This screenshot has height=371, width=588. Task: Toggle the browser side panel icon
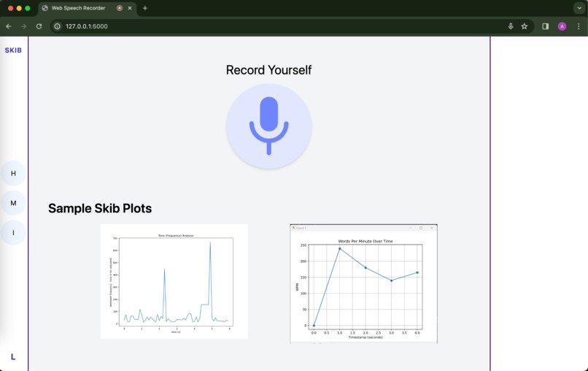coord(545,26)
